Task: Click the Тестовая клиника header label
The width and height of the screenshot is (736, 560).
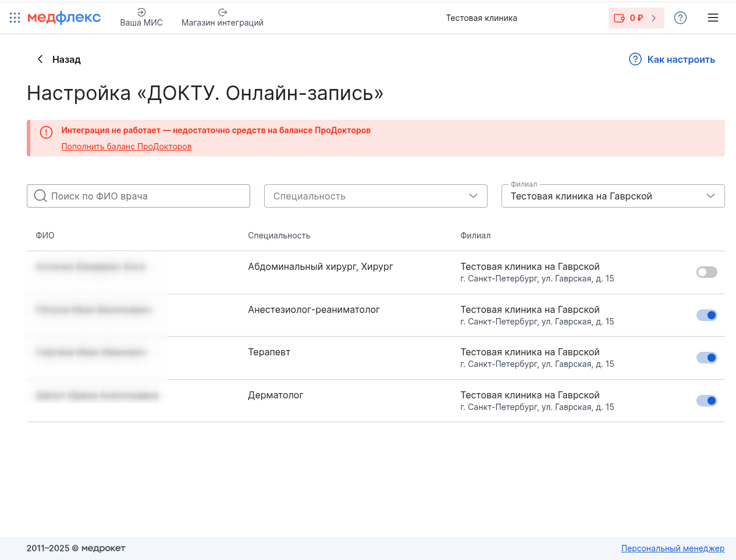Action: point(482,18)
